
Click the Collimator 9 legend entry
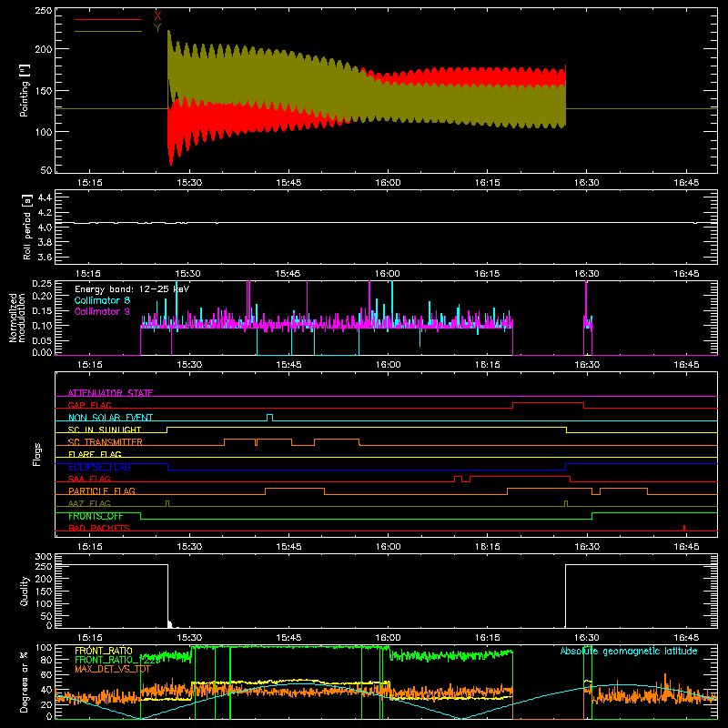click(102, 311)
